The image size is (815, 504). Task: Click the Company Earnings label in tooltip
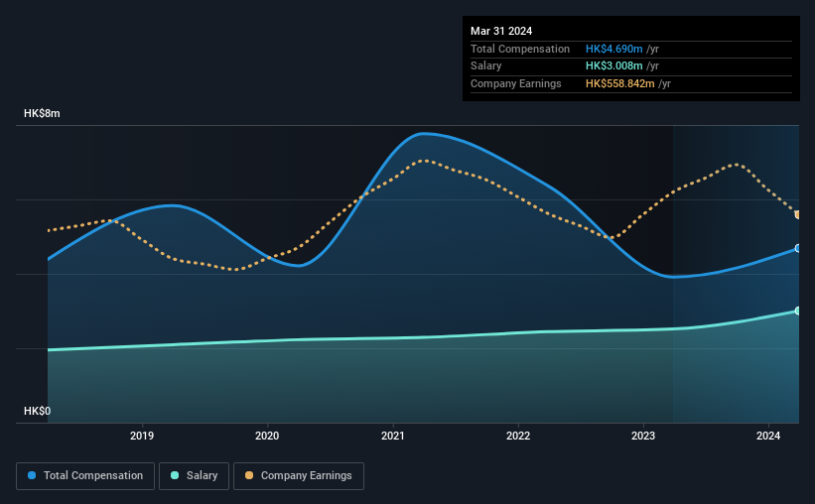tap(515, 83)
